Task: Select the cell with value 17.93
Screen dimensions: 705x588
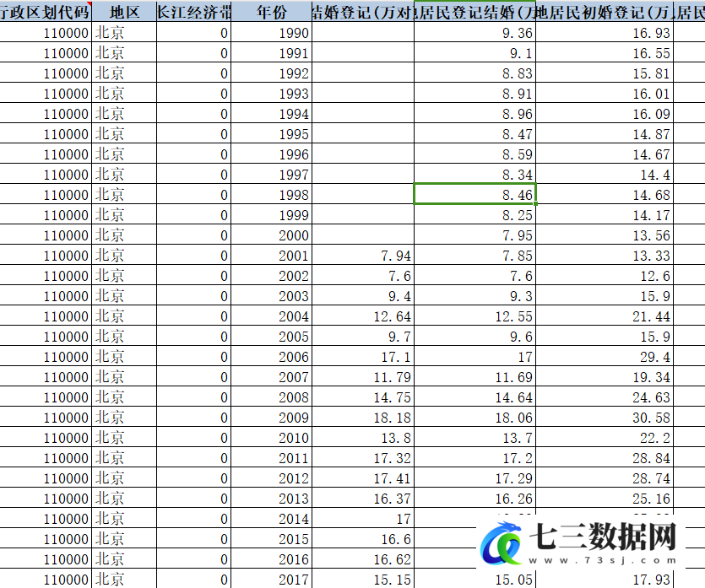Action: click(x=605, y=579)
